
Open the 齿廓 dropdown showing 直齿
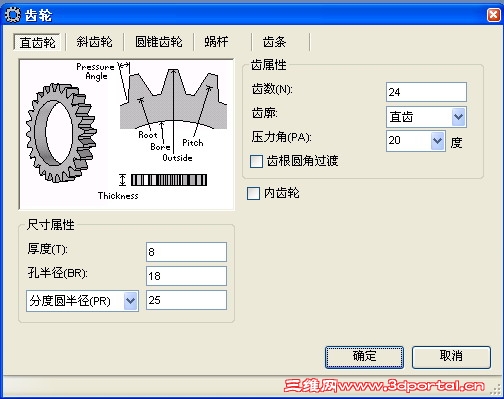426,117
